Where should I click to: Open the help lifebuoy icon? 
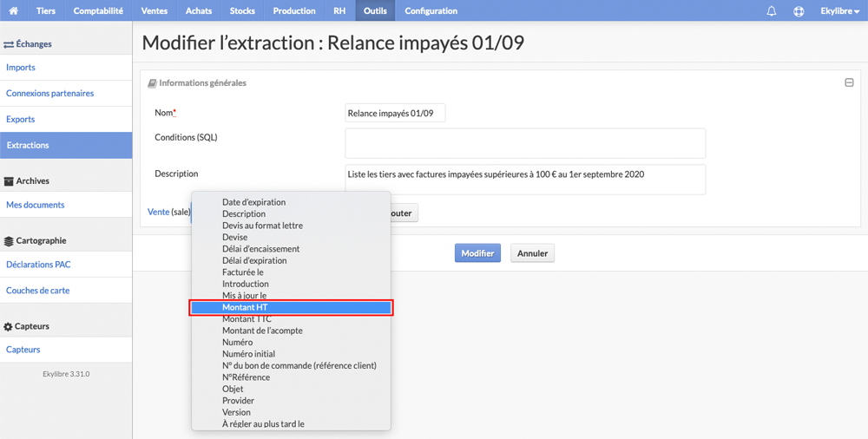click(799, 11)
